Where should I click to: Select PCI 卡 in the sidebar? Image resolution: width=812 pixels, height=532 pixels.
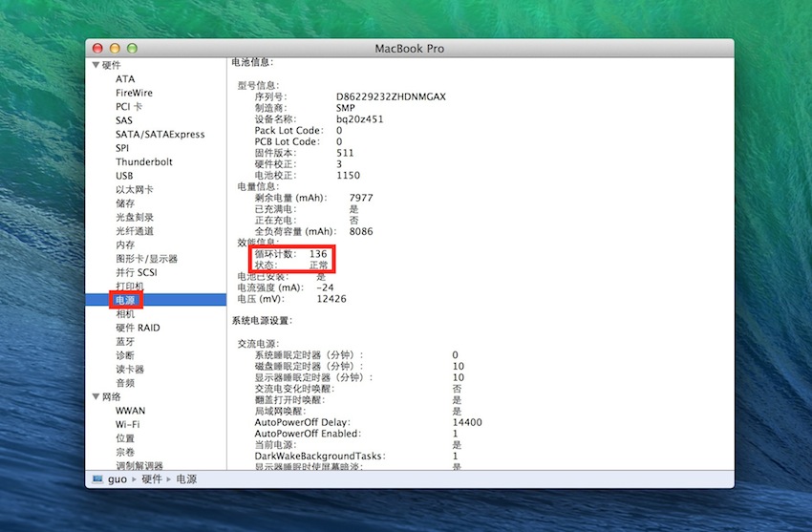pyautogui.click(x=129, y=107)
